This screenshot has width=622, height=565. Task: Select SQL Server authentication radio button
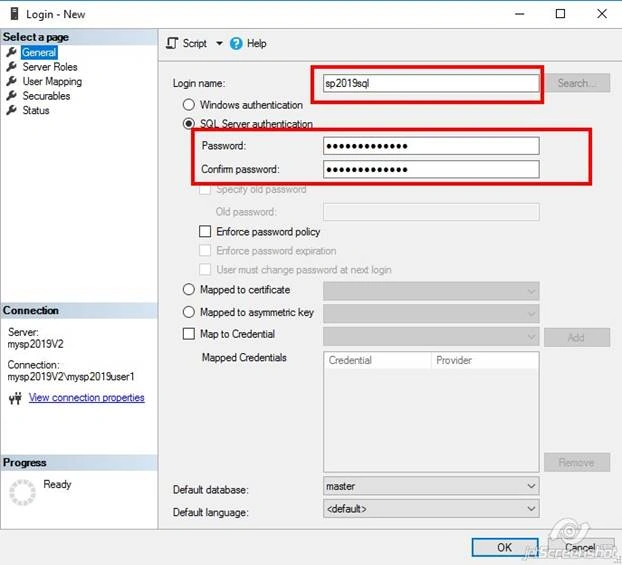pyautogui.click(x=189, y=123)
